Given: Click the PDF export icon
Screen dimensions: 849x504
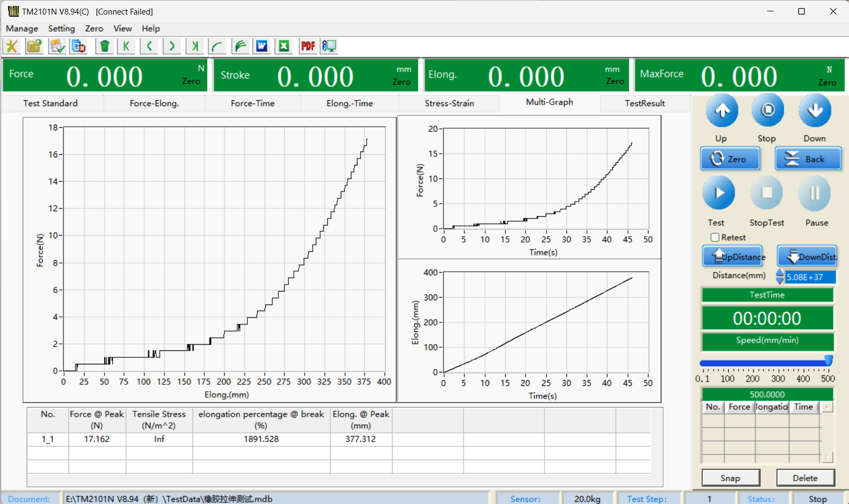Looking at the screenshot, I should coord(308,46).
